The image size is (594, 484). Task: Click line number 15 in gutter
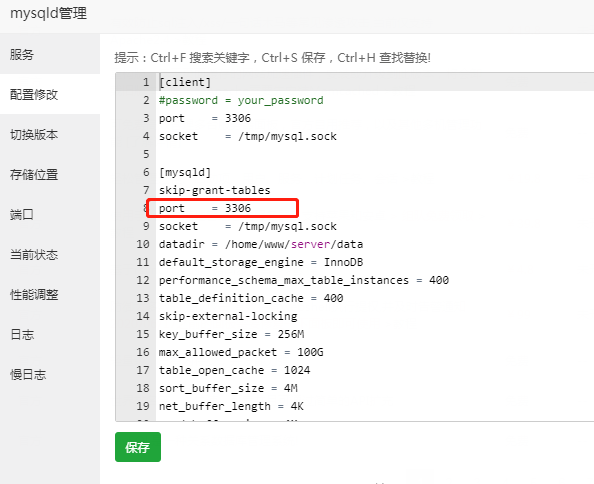click(x=143, y=334)
